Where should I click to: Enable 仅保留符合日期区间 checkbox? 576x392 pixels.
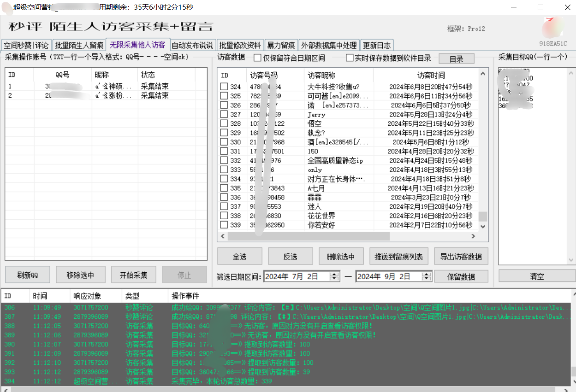pos(258,58)
